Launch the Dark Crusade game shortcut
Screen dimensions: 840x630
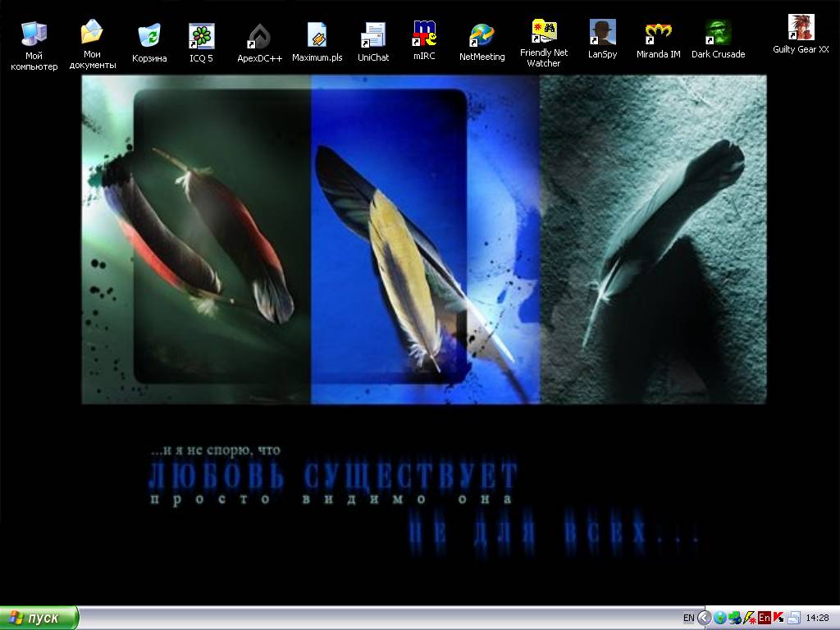tap(718, 33)
